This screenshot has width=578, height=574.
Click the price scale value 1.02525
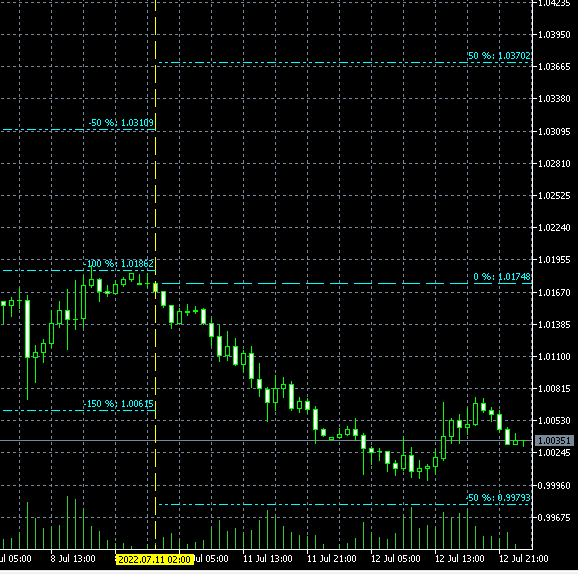coord(554,196)
